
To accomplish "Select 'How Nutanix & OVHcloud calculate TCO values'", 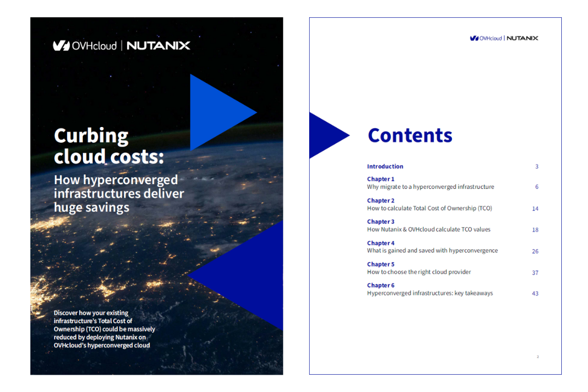I will click(428, 229).
